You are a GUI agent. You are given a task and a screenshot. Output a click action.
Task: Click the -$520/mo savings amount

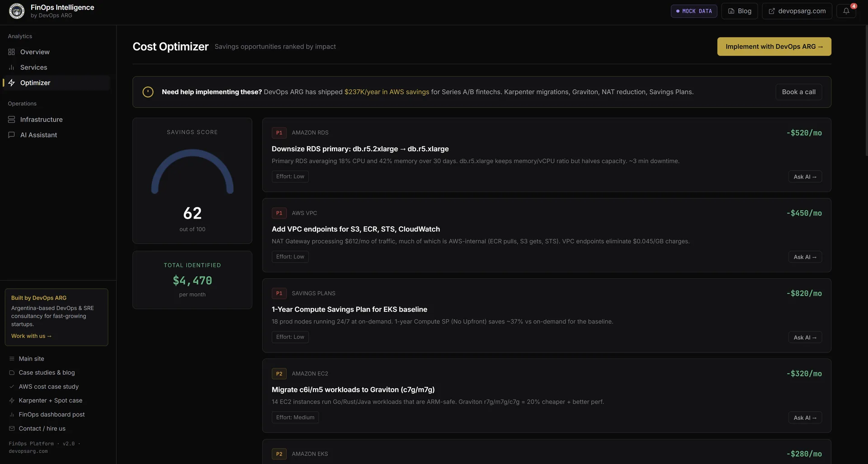pyautogui.click(x=804, y=133)
